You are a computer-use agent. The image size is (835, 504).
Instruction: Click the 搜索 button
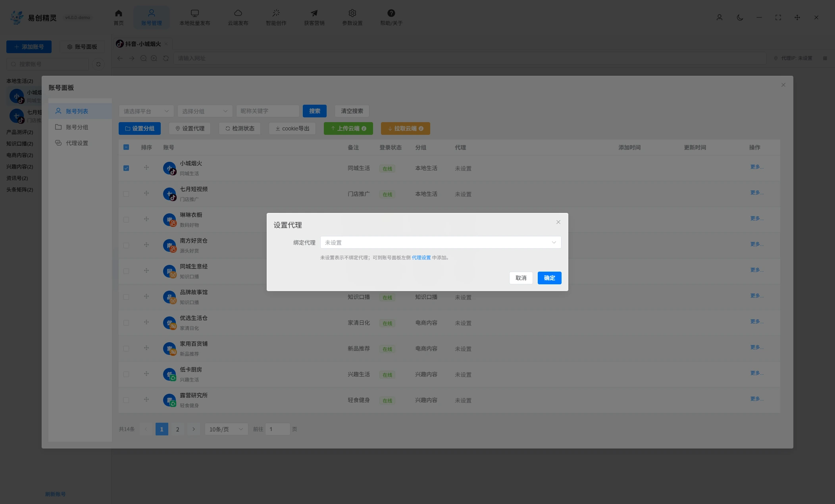click(x=314, y=111)
